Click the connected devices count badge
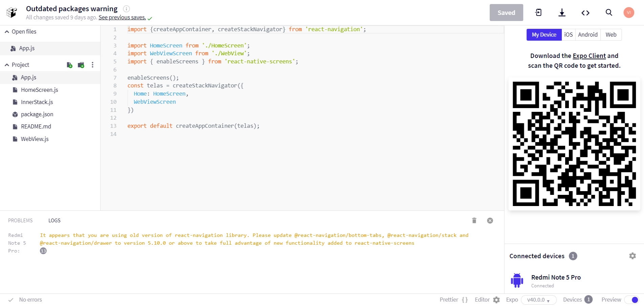644x306 pixels. tap(573, 256)
